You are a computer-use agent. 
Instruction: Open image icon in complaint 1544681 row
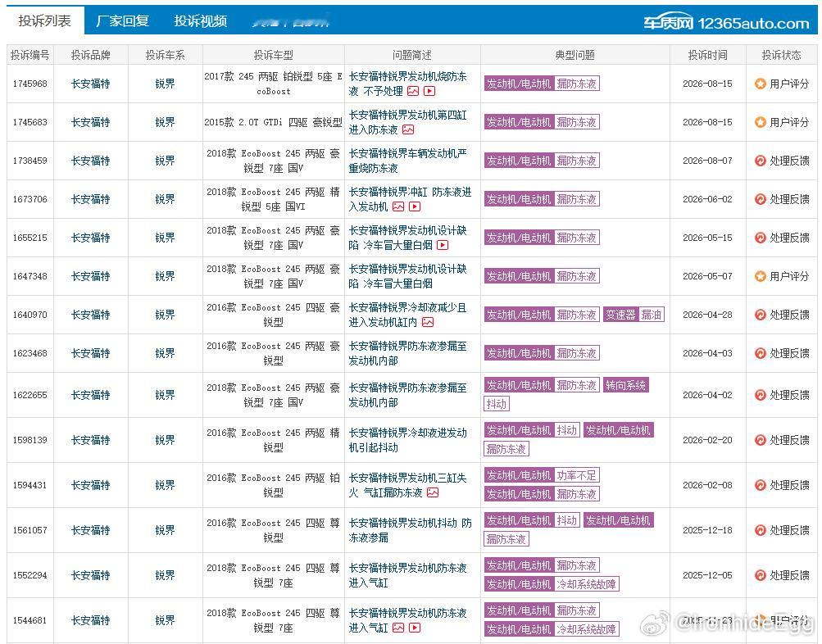pos(398,628)
